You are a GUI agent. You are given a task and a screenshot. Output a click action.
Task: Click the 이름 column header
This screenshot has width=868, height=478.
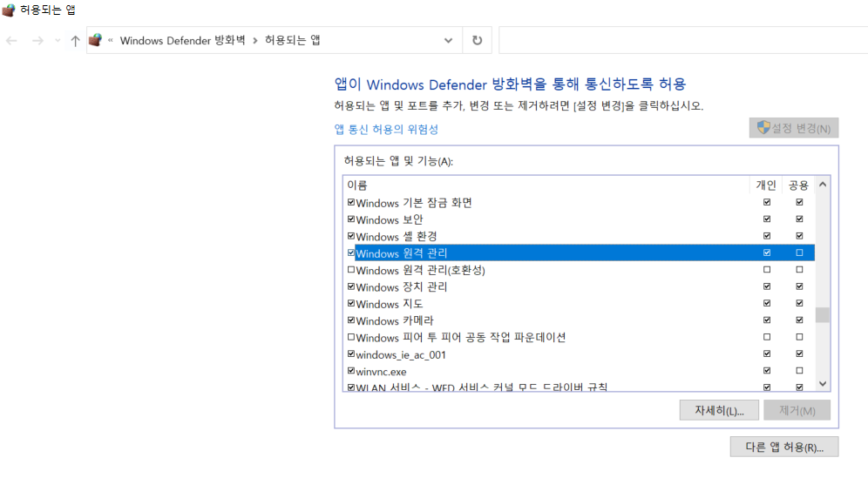pos(547,185)
